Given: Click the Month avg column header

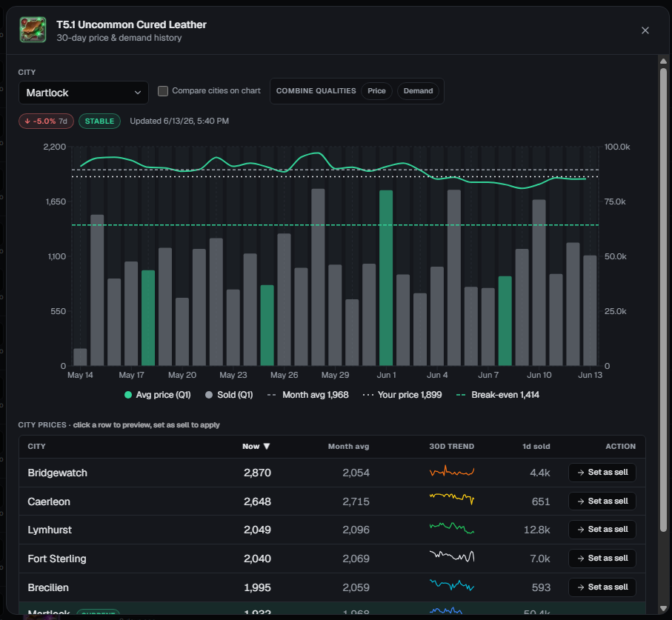Looking at the screenshot, I should [x=348, y=447].
